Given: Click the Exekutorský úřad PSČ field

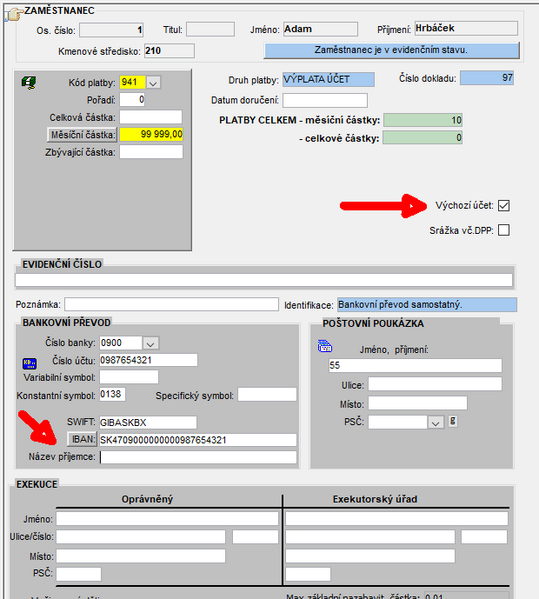Looking at the screenshot, I should tap(308, 574).
